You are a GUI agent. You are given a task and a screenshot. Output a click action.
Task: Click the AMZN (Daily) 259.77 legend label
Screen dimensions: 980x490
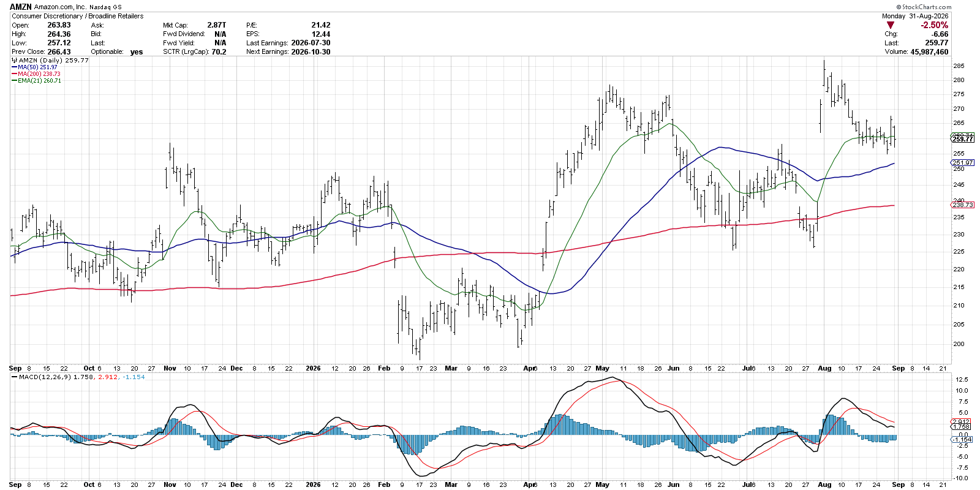pyautogui.click(x=54, y=61)
